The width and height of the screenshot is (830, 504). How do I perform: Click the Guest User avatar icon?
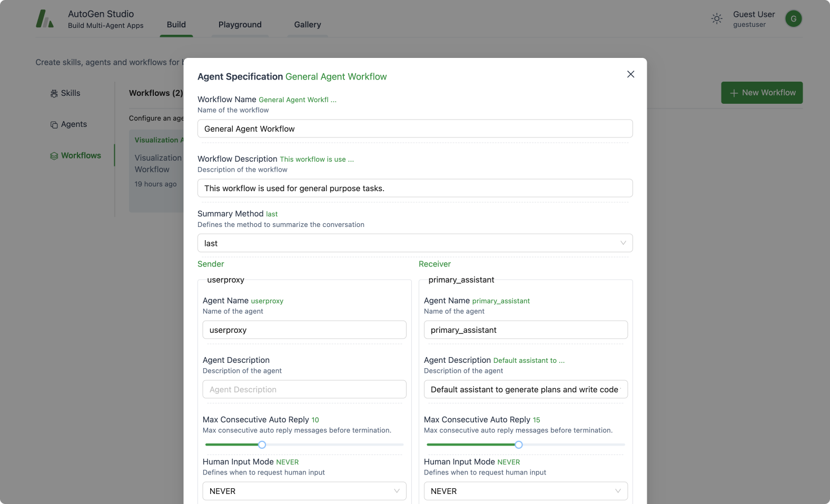coord(793,19)
